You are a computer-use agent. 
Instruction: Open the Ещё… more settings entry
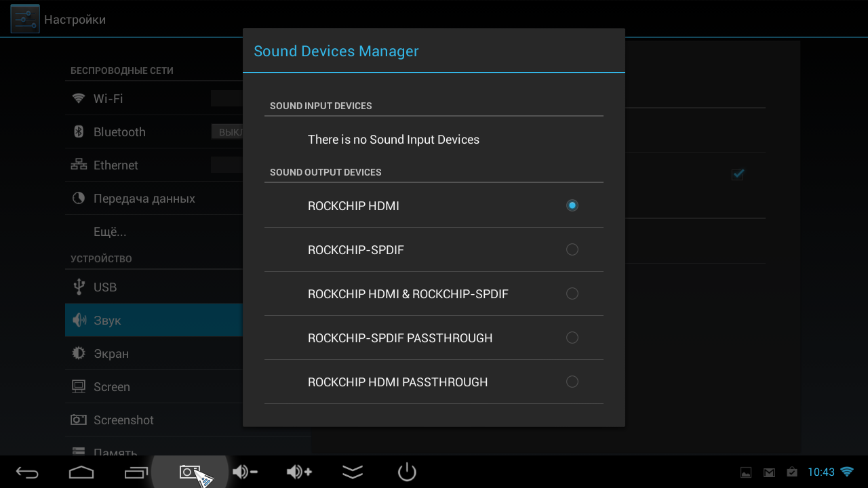tap(154, 231)
